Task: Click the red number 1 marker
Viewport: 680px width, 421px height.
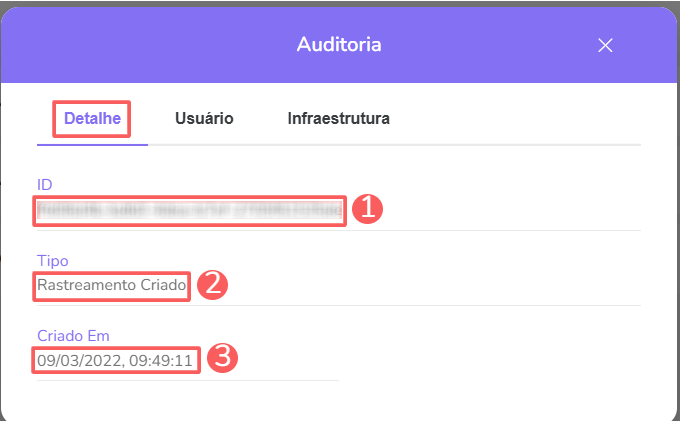Action: click(367, 209)
